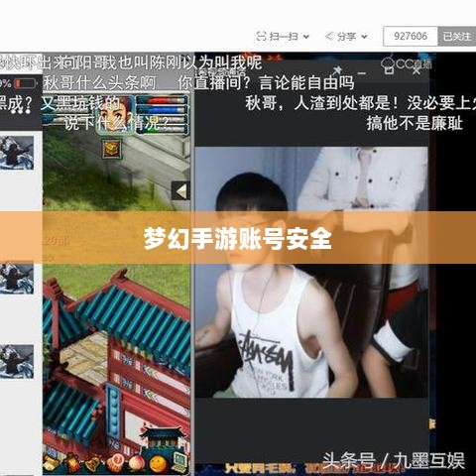Click the character portrait in the game

[x=116, y=114]
